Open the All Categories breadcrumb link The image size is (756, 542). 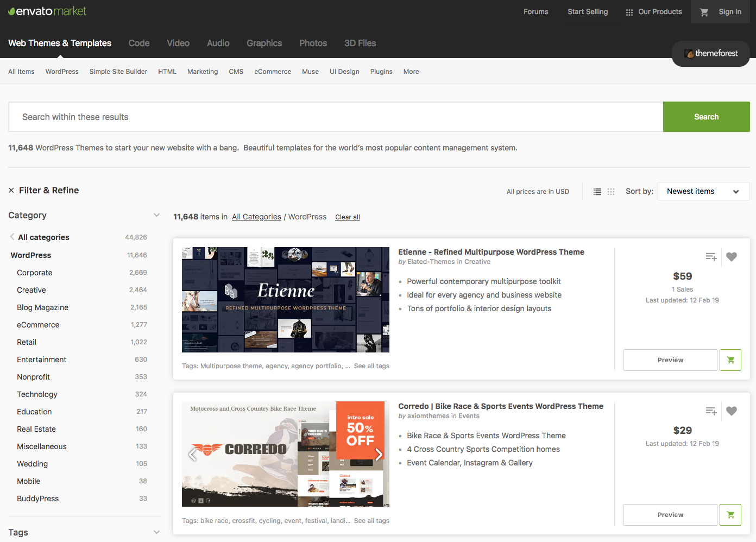tap(256, 217)
